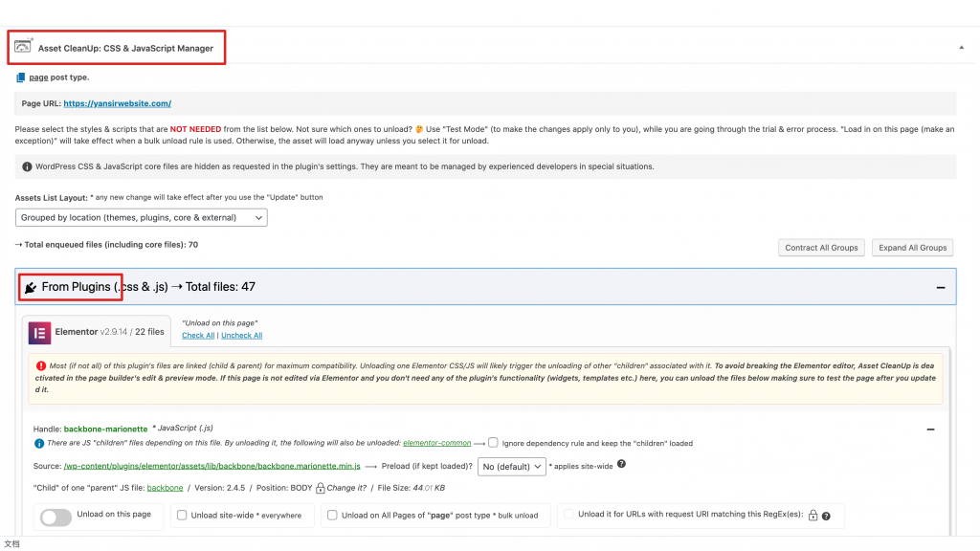Image resolution: width=980 pixels, height=551 pixels.
Task: Click the lock icon beside Change it?
Action: pos(320,488)
